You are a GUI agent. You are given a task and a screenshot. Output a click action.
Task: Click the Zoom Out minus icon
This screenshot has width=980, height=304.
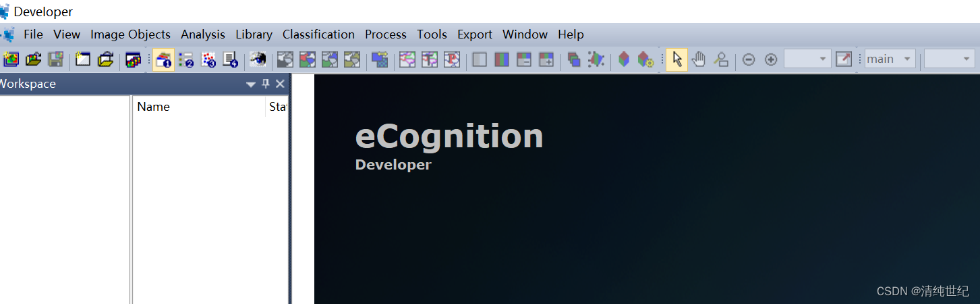(x=749, y=59)
